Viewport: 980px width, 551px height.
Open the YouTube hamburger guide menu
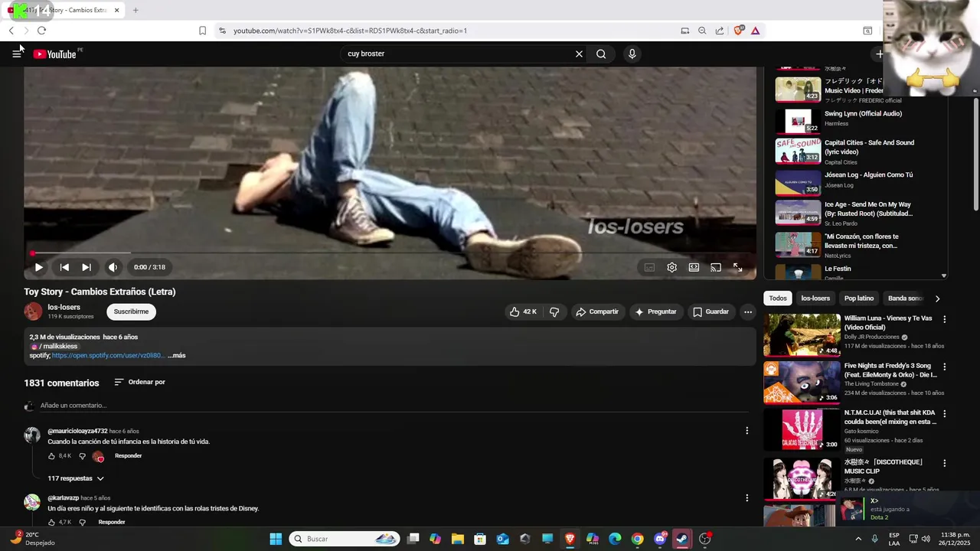[x=17, y=54]
